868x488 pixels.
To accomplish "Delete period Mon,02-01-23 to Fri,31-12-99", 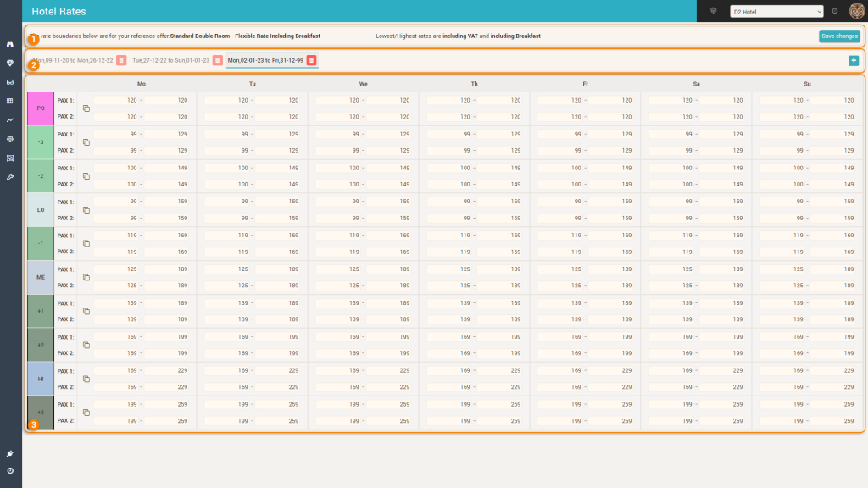I will 312,60.
